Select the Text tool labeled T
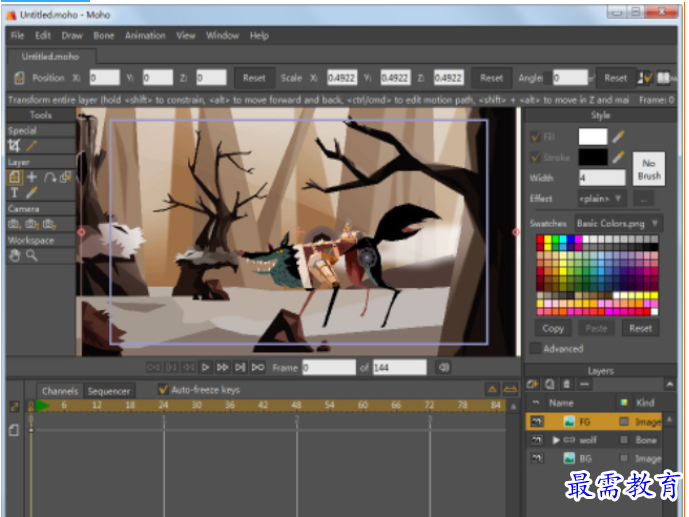Screen dimensions: 689x517 (14, 192)
